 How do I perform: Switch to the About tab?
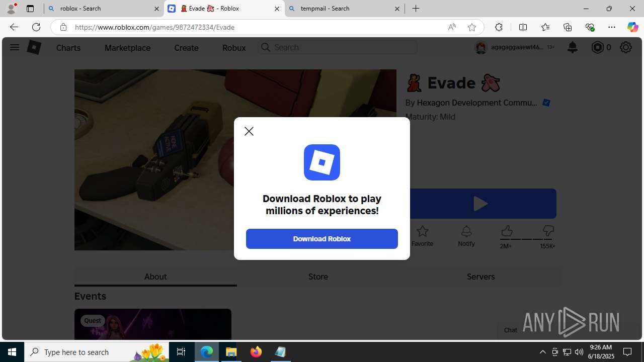click(x=155, y=277)
